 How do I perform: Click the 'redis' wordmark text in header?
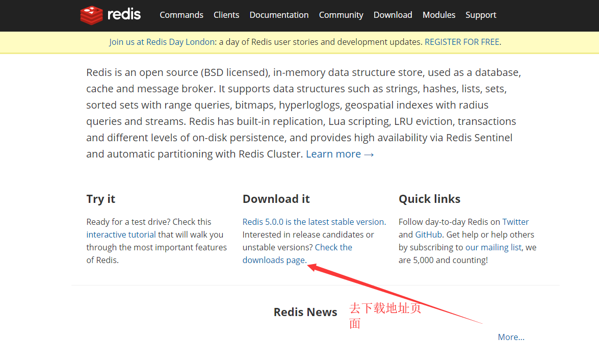(124, 14)
